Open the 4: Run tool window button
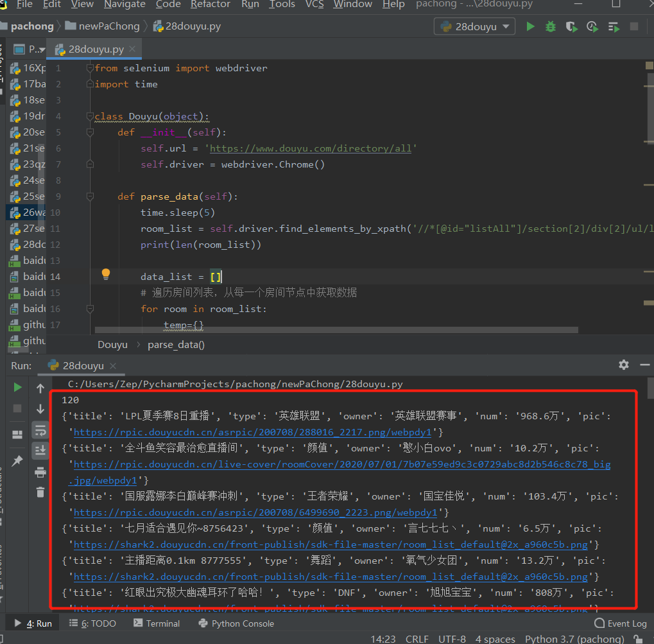The image size is (654, 644). 33,623
